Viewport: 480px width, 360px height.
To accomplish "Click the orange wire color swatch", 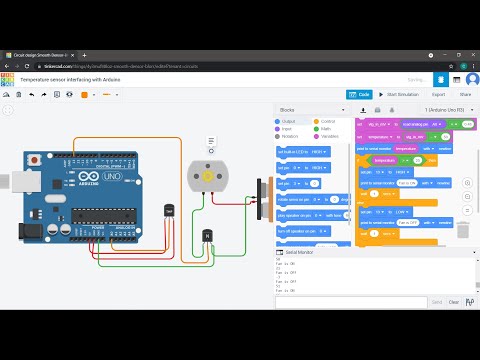I will pyautogui.click(x=84, y=95).
